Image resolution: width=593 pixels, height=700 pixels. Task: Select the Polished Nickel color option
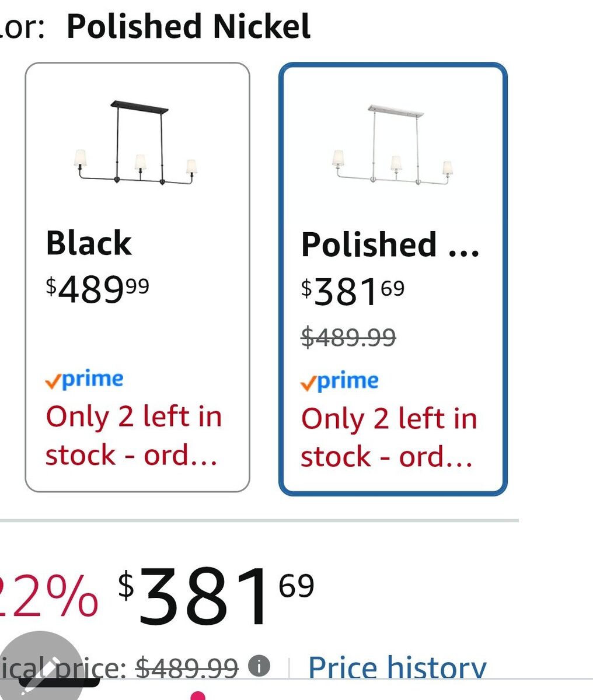click(393, 279)
